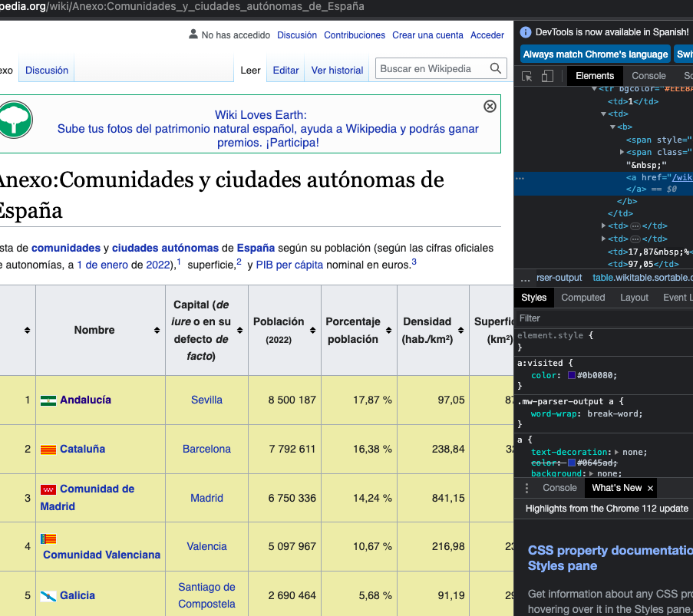This screenshot has height=616, width=693.
Task: Collapse the tr bgcolor node in Elements
Action: point(595,88)
